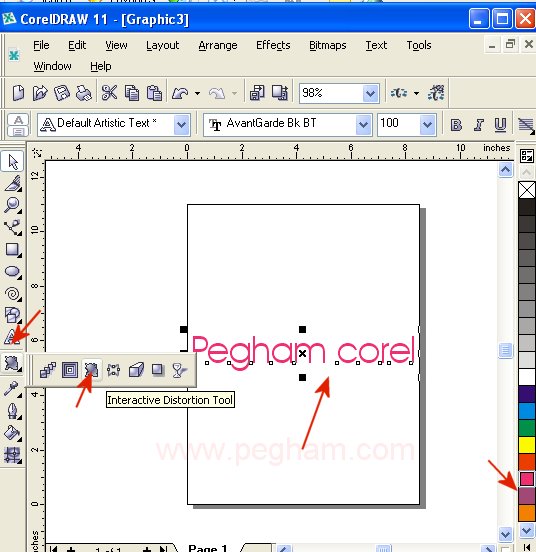This screenshot has height=552, width=536.
Task: Open the Arrange menu
Action: click(x=218, y=45)
